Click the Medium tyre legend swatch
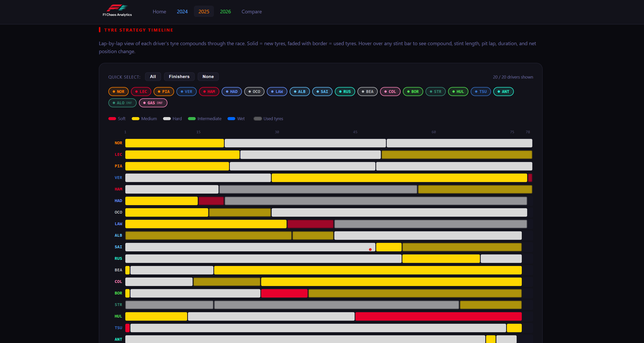644x343 pixels. click(135, 119)
